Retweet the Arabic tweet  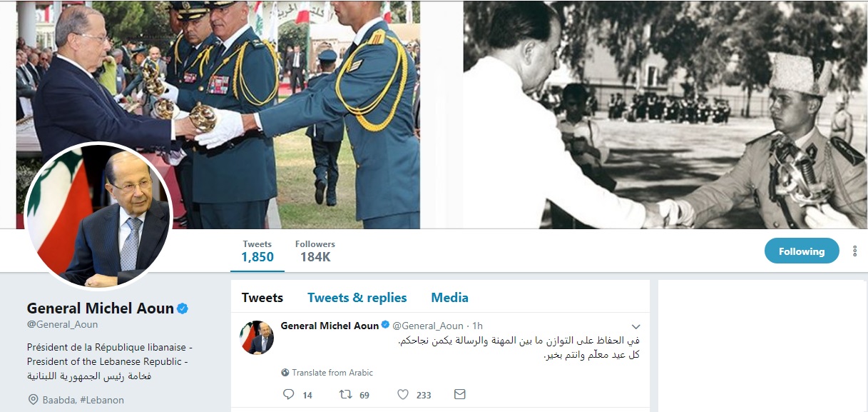344,394
